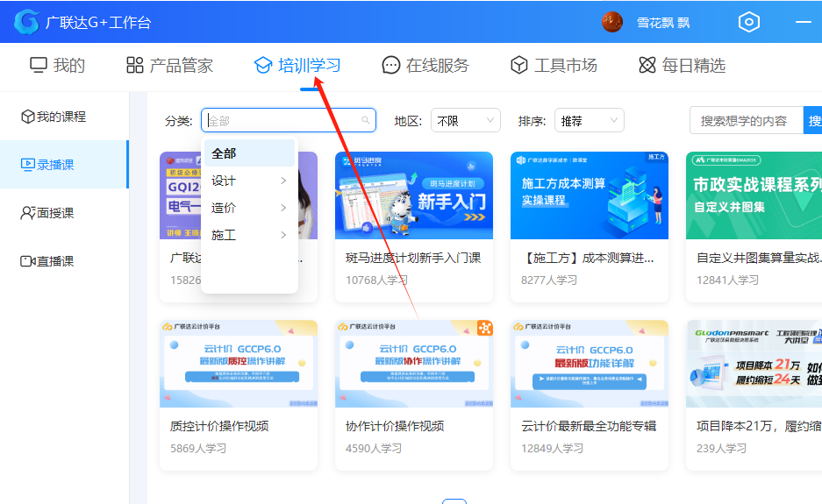This screenshot has width=822, height=504.
Task: Open 斑马进度计划 新手入门 course thumbnail
Action: pos(413,195)
